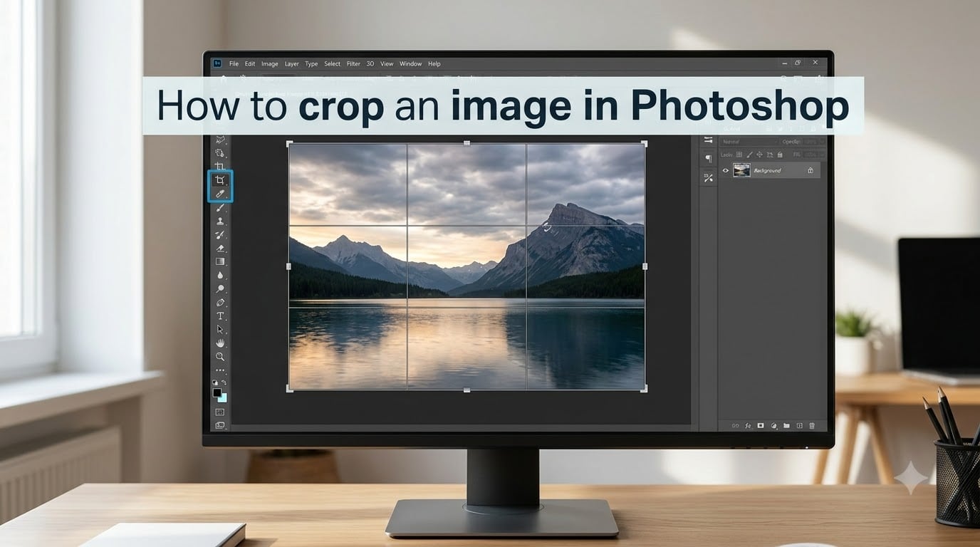Open the File menu
This screenshot has width=980, height=547.
click(234, 64)
